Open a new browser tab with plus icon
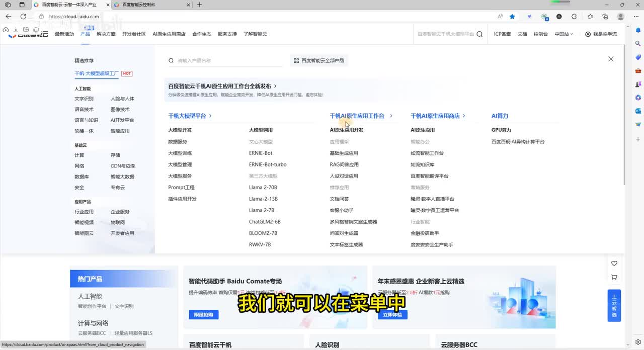This screenshot has width=644, height=350. pos(200,5)
